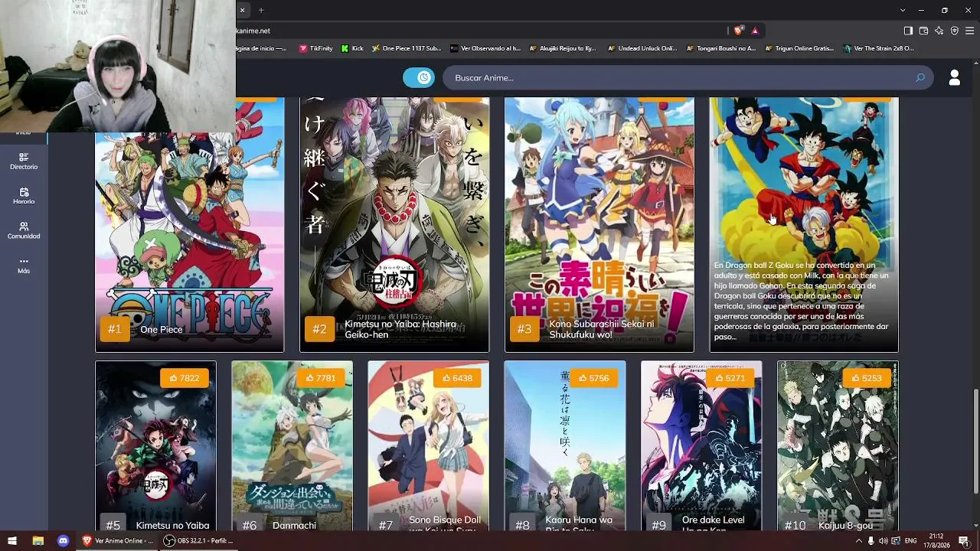Screen dimensions: 980x551
Task: Open the notification center icon
Action: click(965, 541)
